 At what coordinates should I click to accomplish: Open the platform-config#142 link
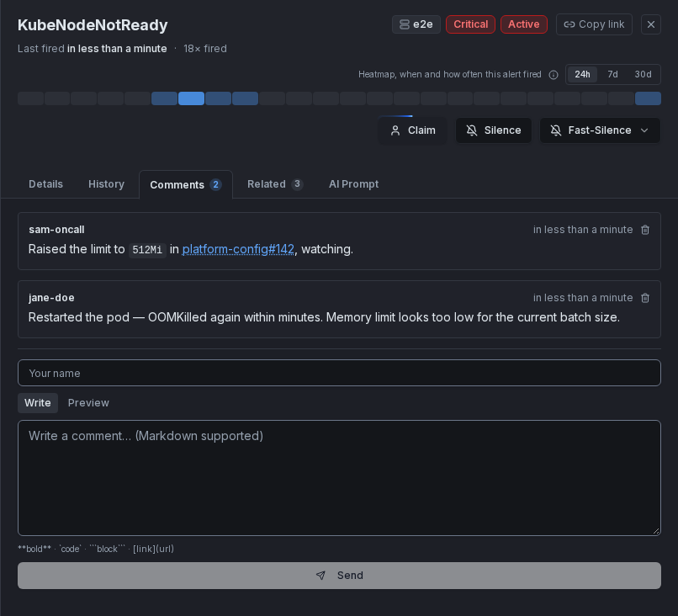coord(238,249)
